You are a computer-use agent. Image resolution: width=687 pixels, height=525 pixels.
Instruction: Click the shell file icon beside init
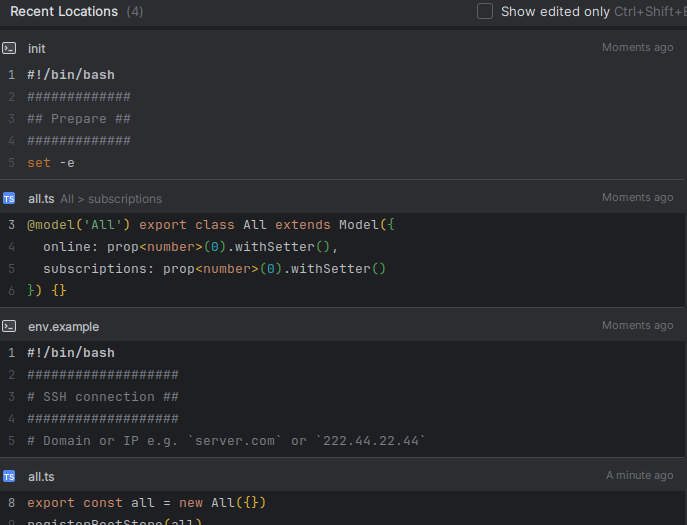9,48
